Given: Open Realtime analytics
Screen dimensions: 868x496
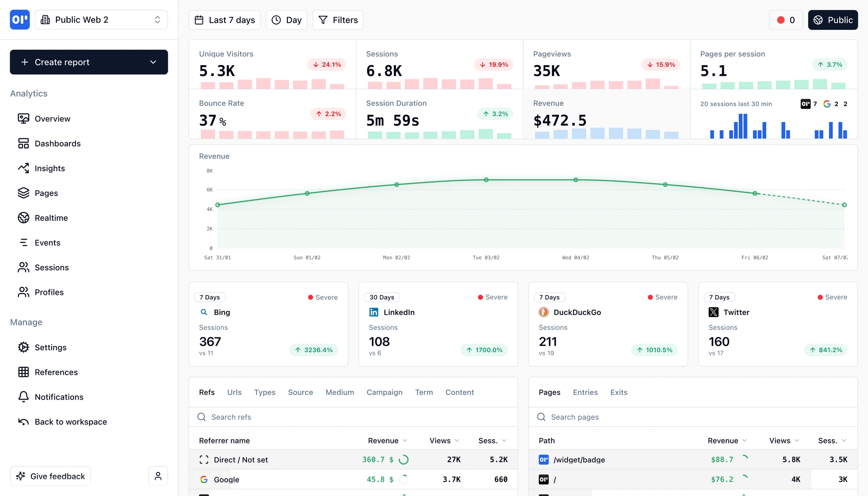Looking at the screenshot, I should (51, 217).
